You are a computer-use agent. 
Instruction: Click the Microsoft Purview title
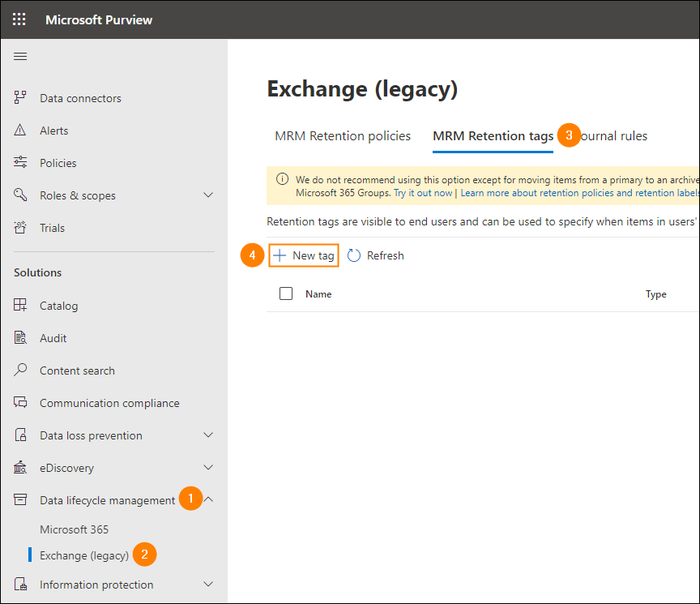(x=99, y=19)
